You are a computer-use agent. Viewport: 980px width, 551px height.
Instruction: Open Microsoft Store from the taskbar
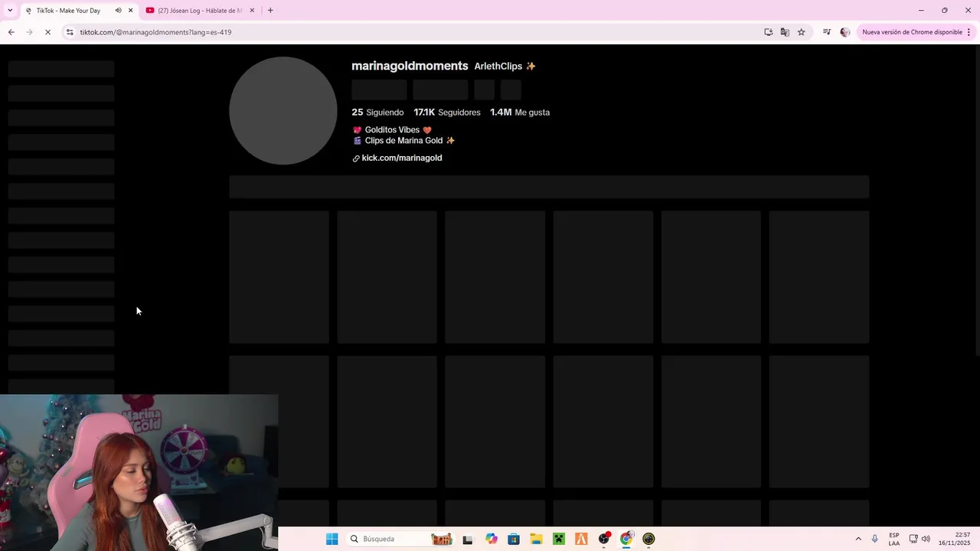(514, 539)
